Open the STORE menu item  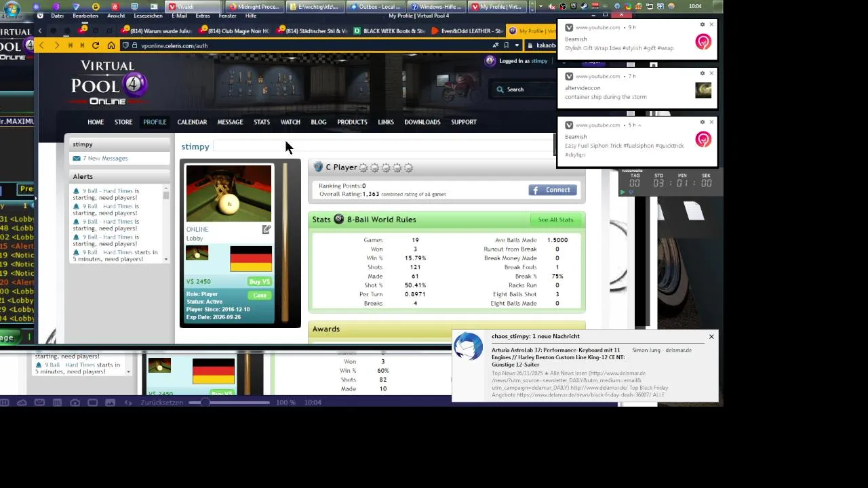[x=123, y=122]
